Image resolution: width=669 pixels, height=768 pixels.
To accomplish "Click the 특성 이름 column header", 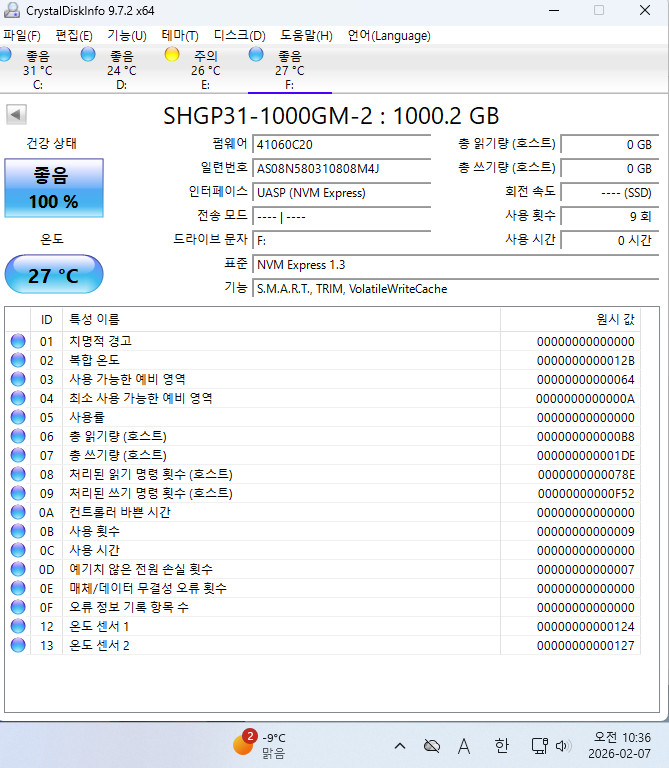I will [281, 319].
